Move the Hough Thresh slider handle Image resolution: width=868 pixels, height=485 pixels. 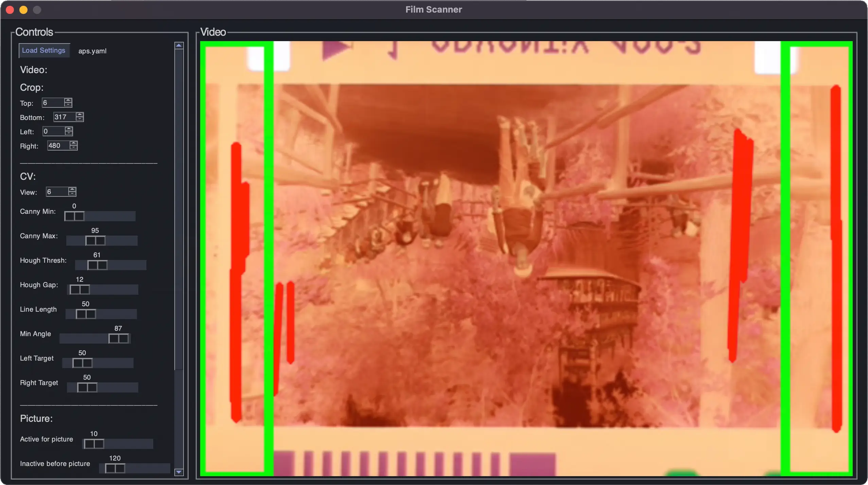[99, 265]
